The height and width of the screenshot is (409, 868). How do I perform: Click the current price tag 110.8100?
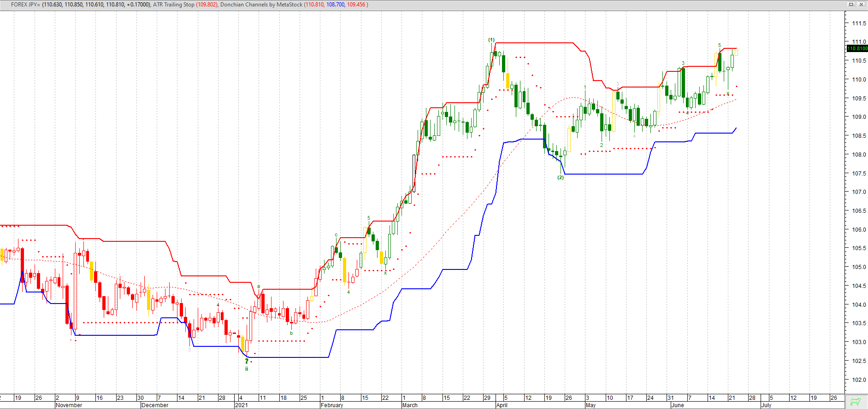coord(857,48)
